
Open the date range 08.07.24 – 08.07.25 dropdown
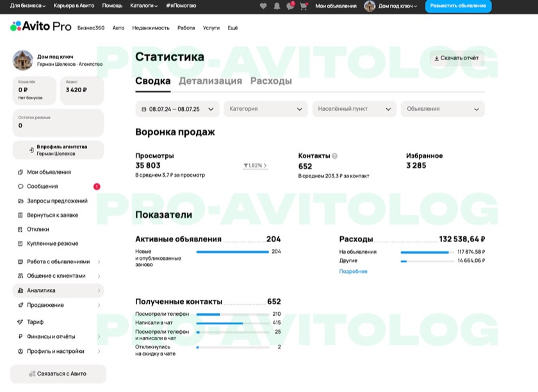177,109
